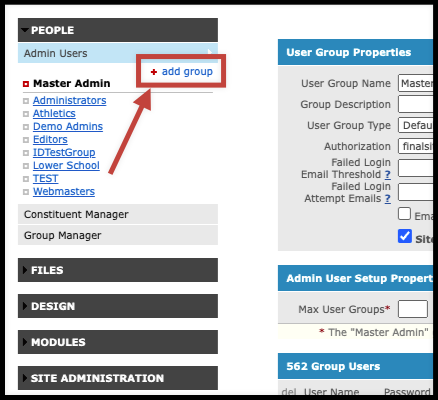Click the User Group Name field

coord(416,83)
